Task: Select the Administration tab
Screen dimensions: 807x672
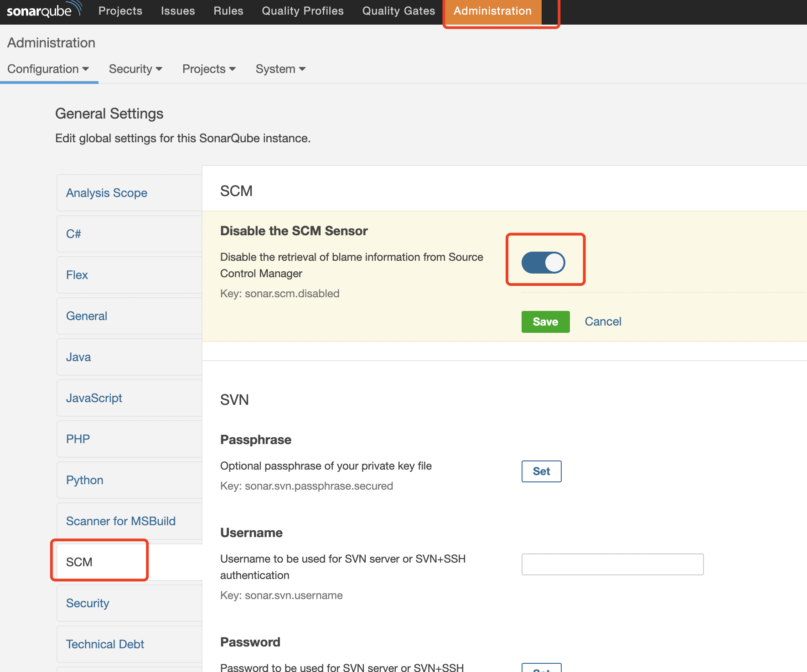Action: coord(492,11)
